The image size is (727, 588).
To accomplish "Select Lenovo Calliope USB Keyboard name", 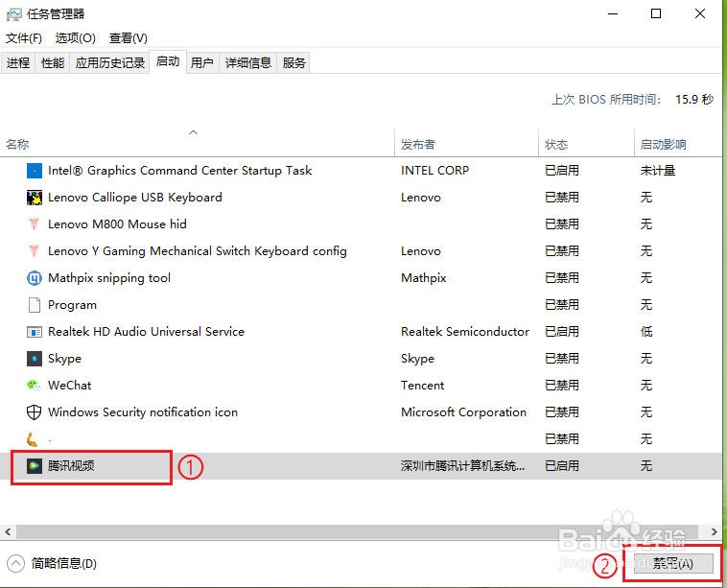I will tap(135, 198).
